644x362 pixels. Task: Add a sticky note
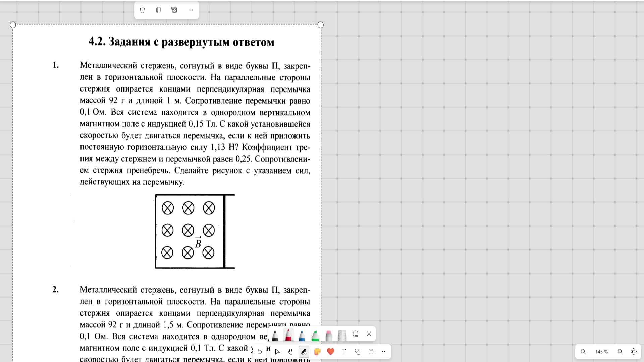pyautogui.click(x=317, y=352)
